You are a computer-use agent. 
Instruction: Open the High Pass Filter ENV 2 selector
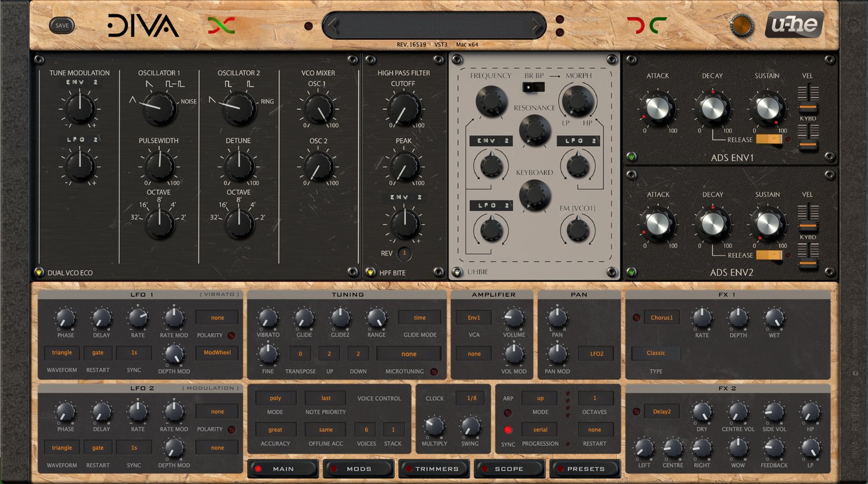(x=404, y=198)
